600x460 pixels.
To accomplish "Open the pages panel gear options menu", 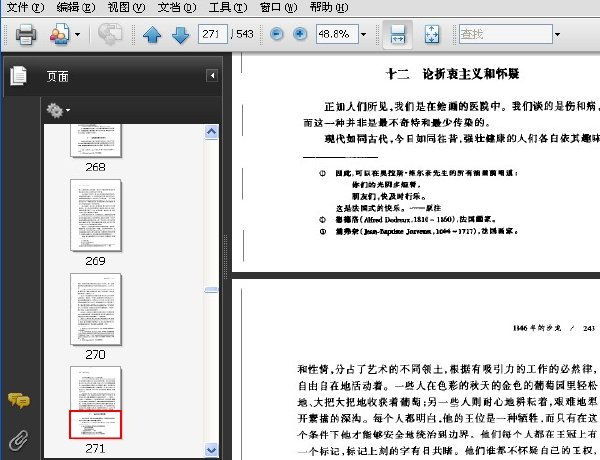I will tap(58, 111).
